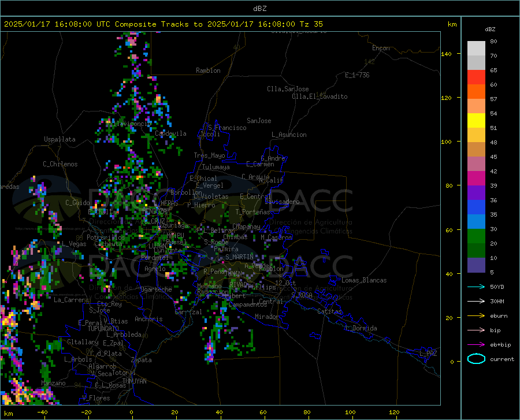This screenshot has height=420, width=520.
Task: Click the Uspallata map label
Action: (60, 139)
